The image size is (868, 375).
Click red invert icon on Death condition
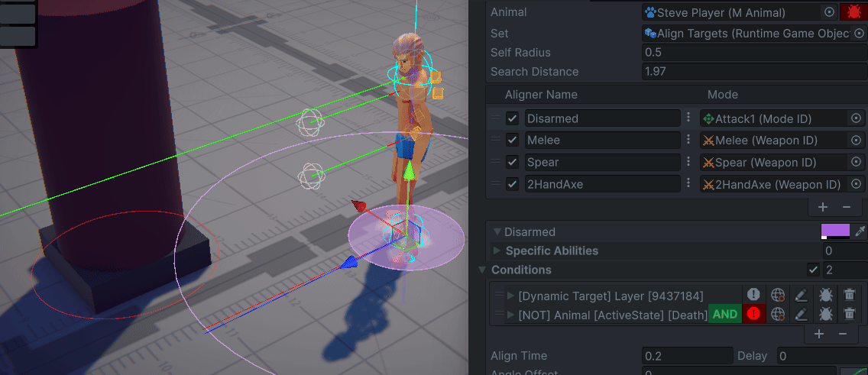coord(754,314)
